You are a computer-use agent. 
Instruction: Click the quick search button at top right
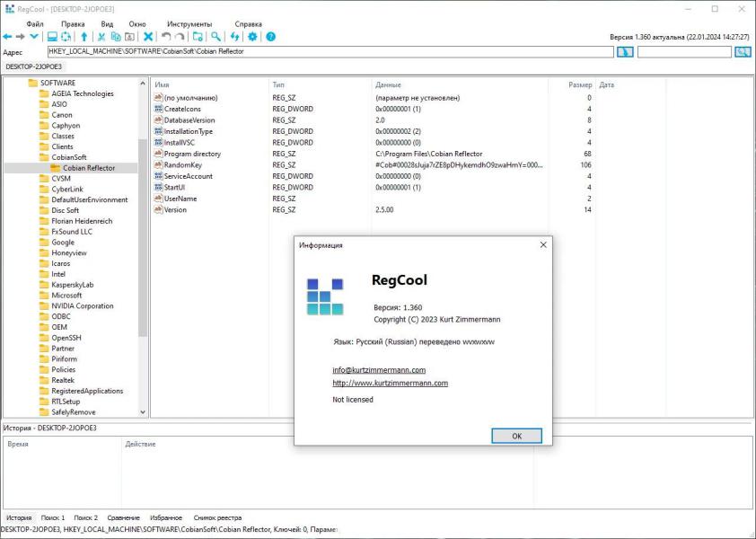(x=743, y=51)
